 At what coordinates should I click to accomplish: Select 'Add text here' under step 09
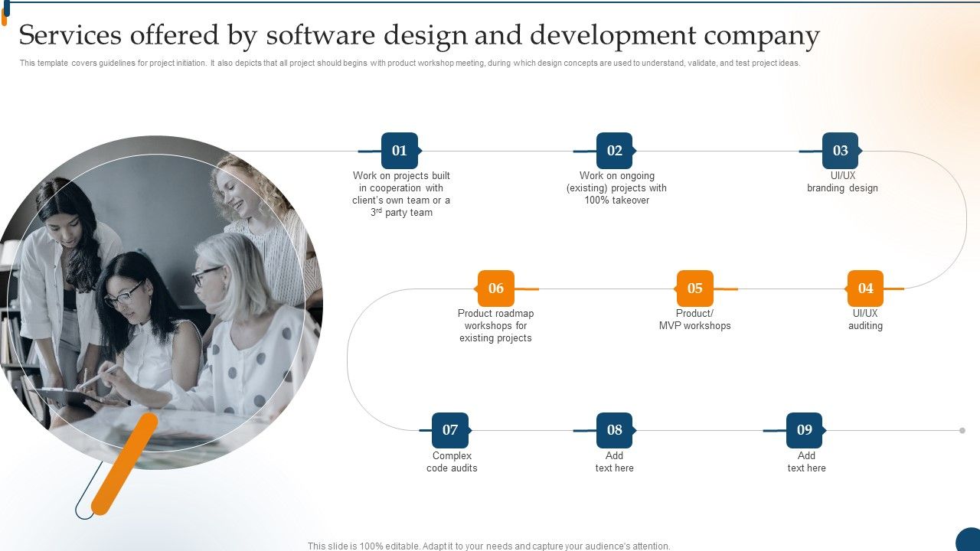[806, 462]
